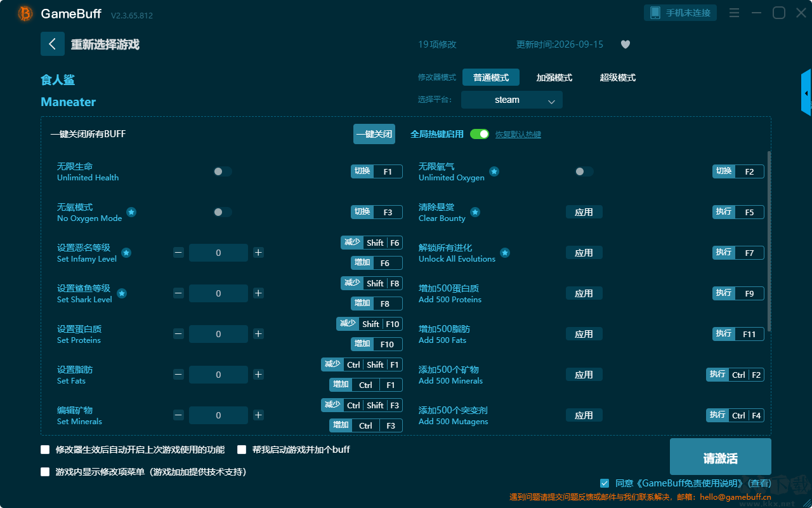Click the star badge beside 设置鲨鱼等级

(x=122, y=293)
